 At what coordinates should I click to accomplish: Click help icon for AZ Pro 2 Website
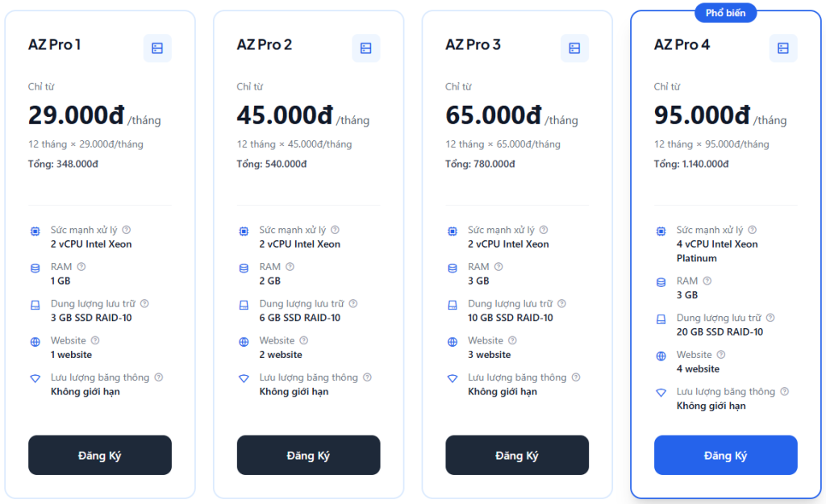pos(303,340)
